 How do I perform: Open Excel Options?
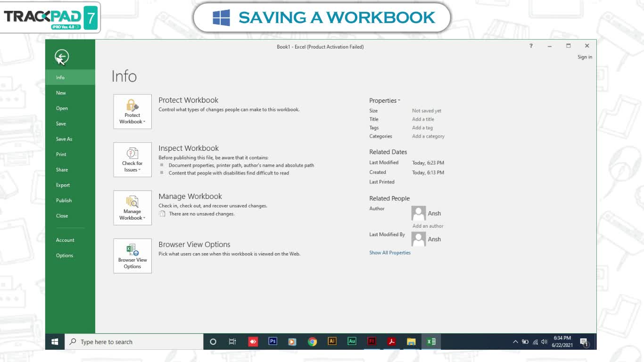point(70,255)
